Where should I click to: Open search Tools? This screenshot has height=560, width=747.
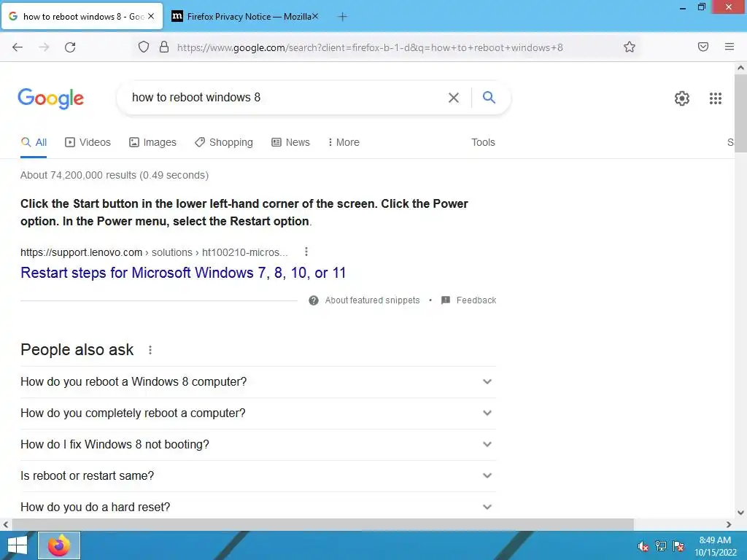(483, 142)
